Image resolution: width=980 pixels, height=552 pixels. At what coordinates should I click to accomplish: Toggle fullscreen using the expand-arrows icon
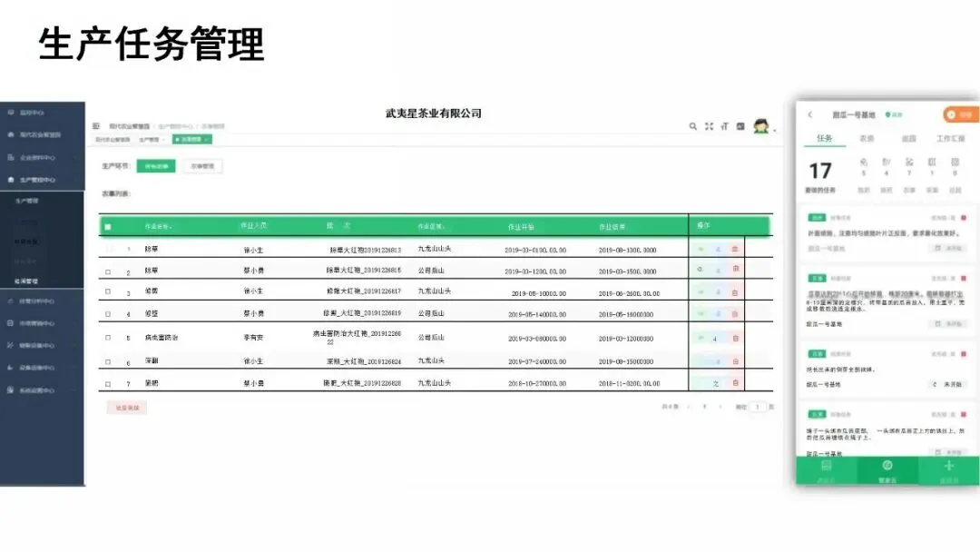point(709,126)
